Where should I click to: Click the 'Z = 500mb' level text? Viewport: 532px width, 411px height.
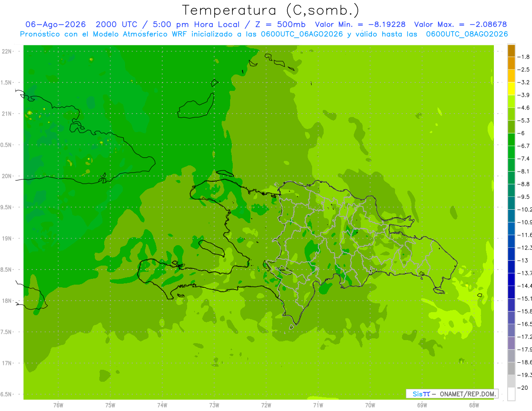pyautogui.click(x=281, y=24)
